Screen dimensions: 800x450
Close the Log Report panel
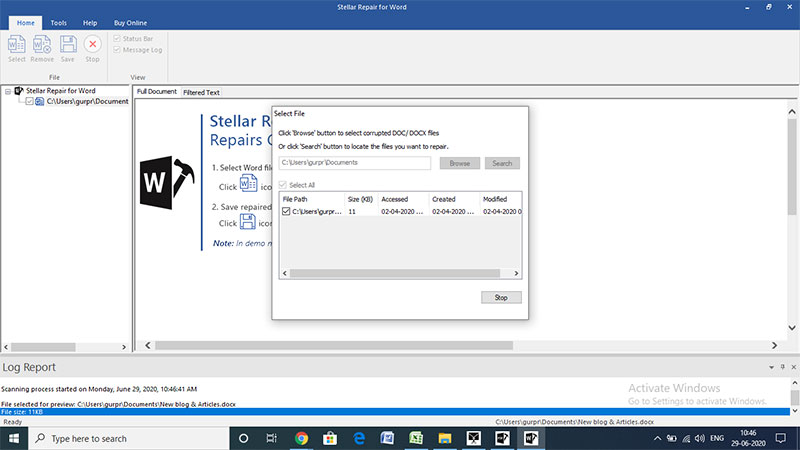pos(793,367)
